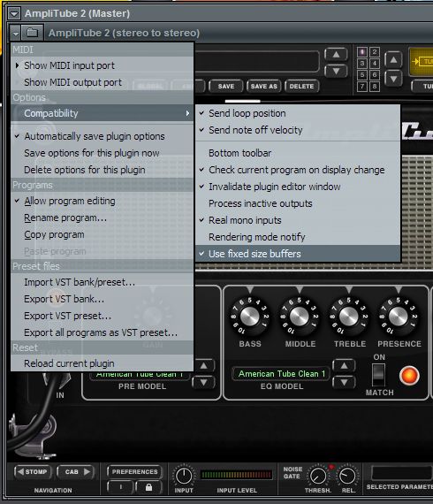This screenshot has width=433, height=504.
Task: Toggle Automatically save plugin options
Action: pos(103,136)
